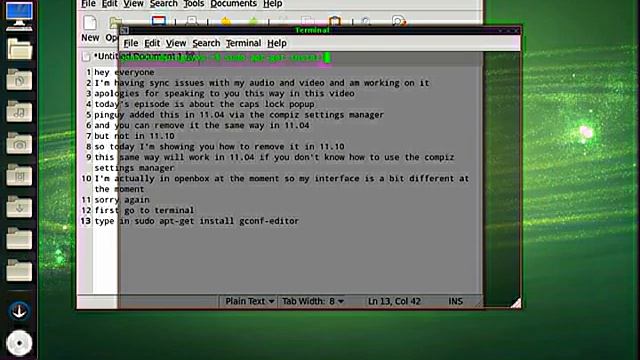Open Find with the magnifier icon
The image size is (640, 360).
click(x=366, y=21)
